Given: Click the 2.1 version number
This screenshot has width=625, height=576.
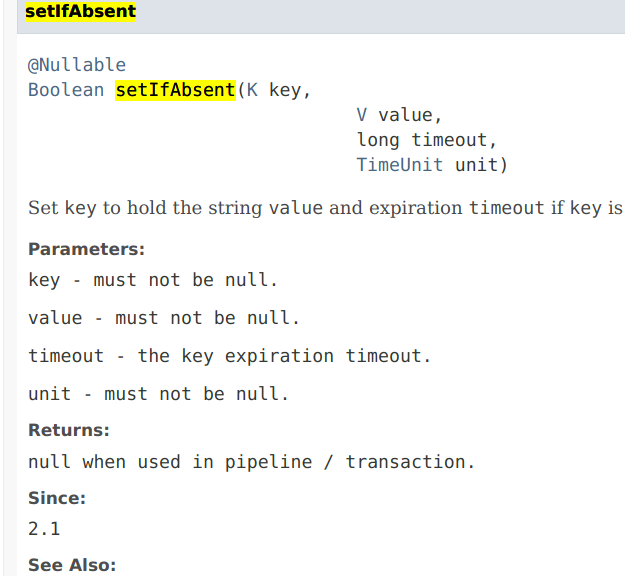Looking at the screenshot, I should click(x=44, y=529).
